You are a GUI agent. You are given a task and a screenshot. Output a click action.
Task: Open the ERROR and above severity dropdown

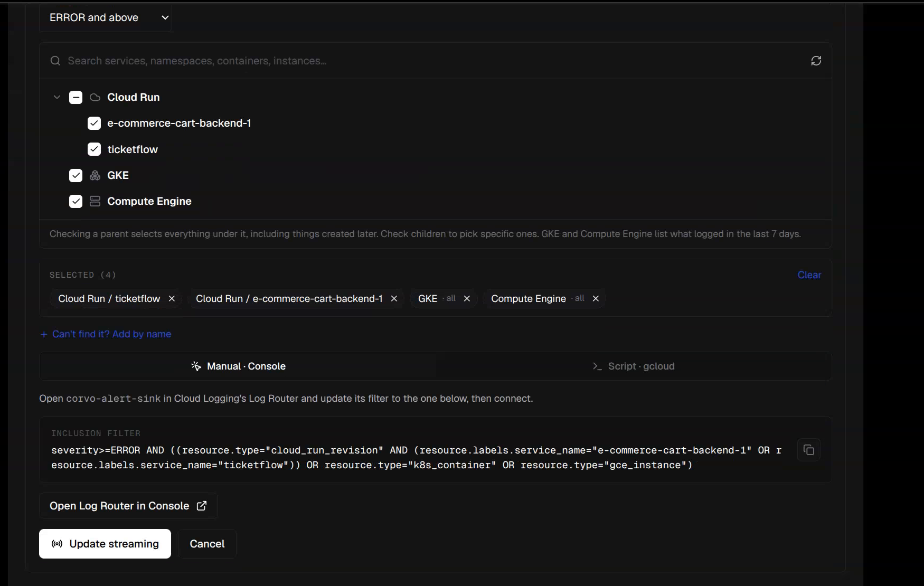pyautogui.click(x=106, y=17)
